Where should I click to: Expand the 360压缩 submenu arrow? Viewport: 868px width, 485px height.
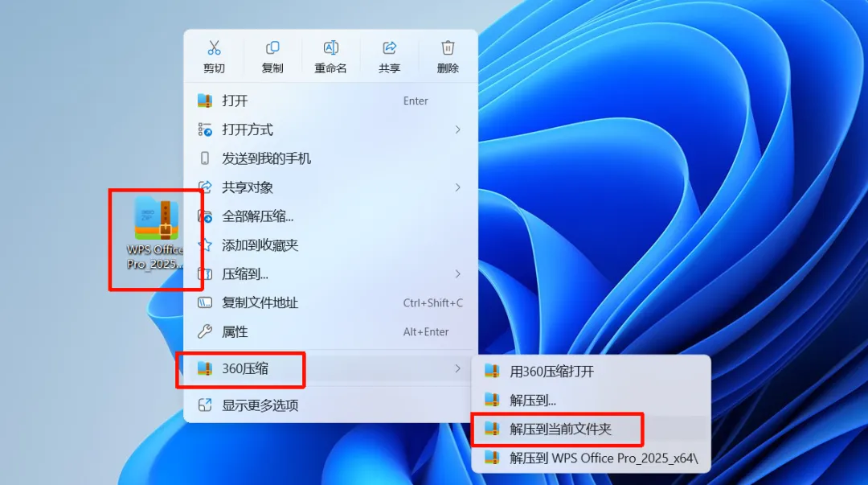tap(457, 368)
